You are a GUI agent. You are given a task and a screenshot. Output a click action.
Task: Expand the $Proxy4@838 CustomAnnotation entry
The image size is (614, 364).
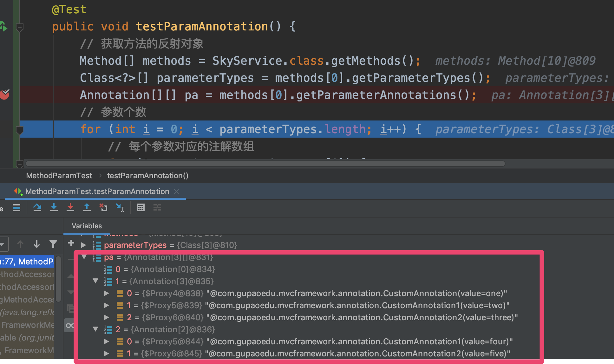[107, 293]
